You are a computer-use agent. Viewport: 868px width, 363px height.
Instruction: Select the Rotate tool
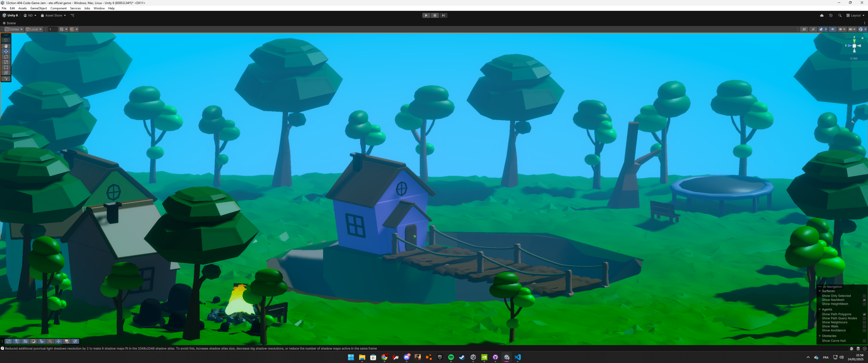tap(6, 57)
